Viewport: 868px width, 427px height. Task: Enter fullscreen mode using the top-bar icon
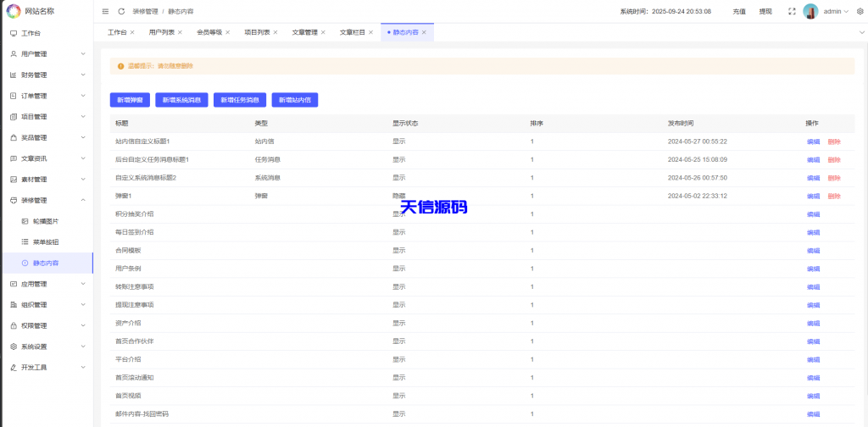pos(792,11)
